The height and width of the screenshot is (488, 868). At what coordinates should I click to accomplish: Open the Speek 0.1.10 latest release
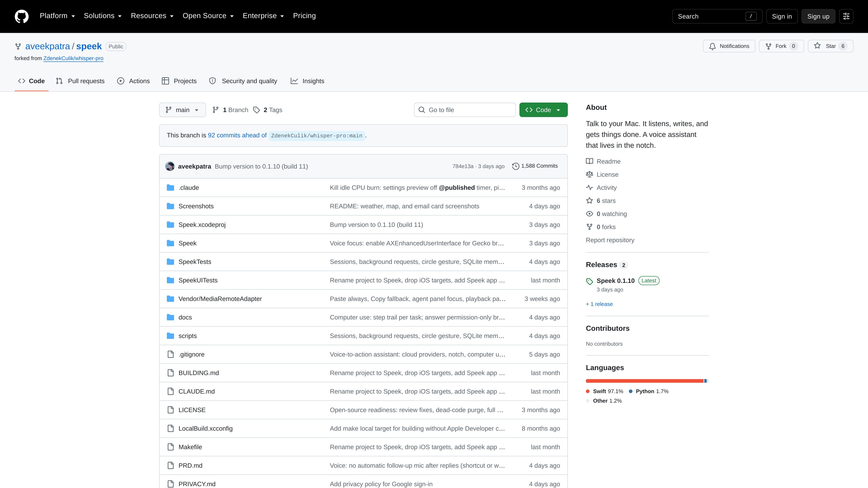[616, 281]
